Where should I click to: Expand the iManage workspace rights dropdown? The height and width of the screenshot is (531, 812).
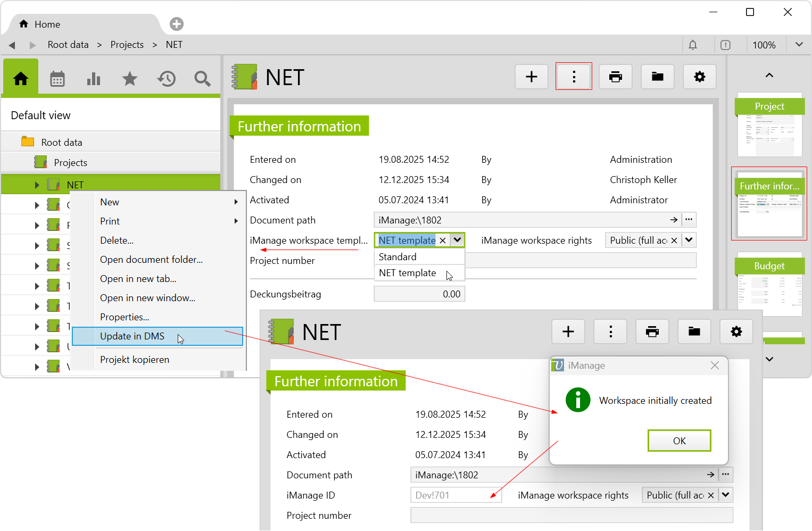[x=689, y=240]
